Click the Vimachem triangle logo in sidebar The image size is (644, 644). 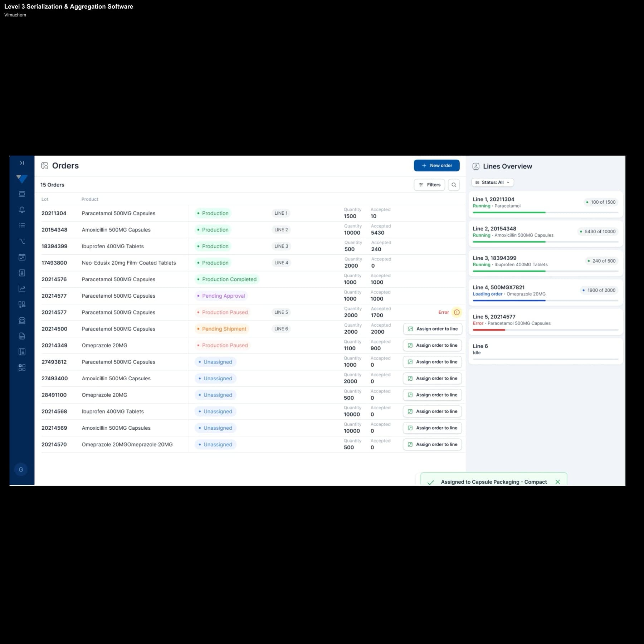point(22,179)
